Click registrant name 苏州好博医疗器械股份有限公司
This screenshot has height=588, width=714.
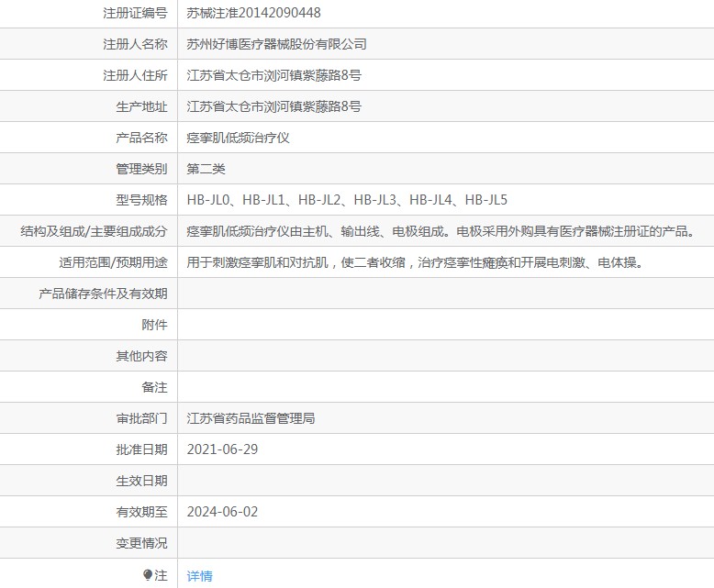277,44
